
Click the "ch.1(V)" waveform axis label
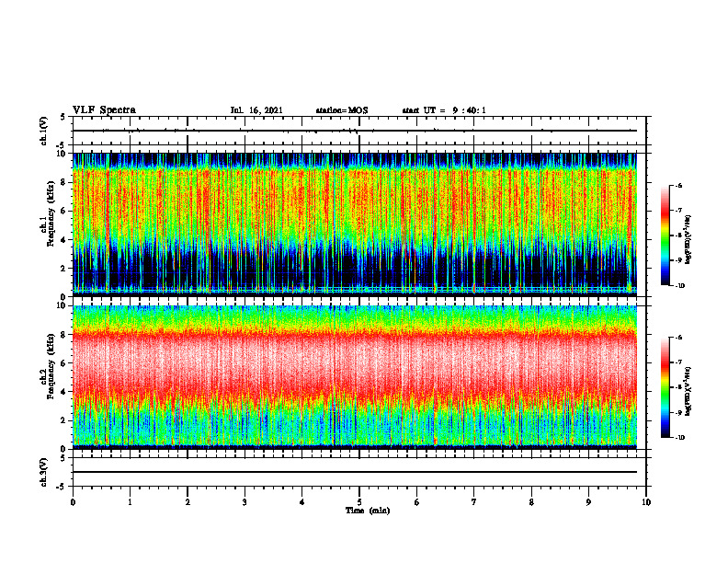(44, 131)
